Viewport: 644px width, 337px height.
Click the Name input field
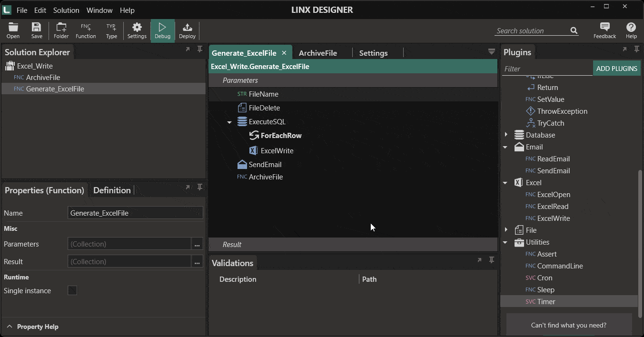pyautogui.click(x=135, y=213)
